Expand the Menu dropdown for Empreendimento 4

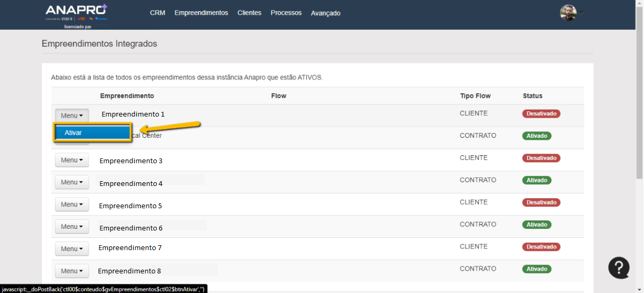pyautogui.click(x=72, y=182)
